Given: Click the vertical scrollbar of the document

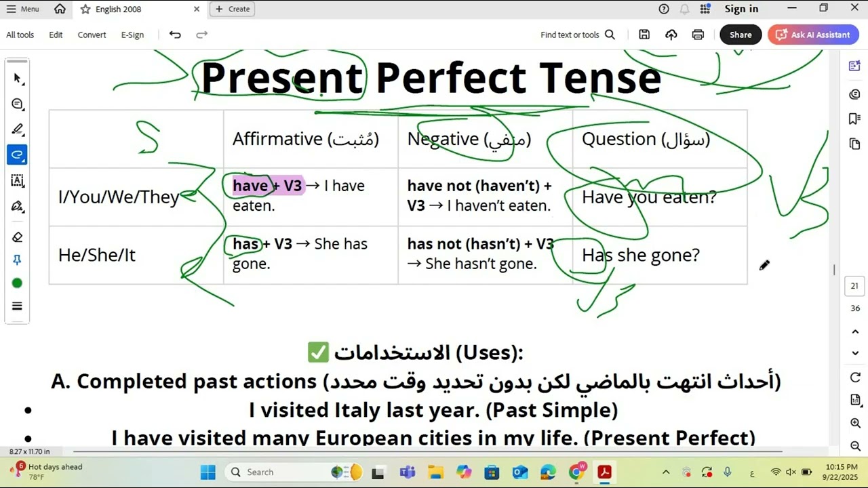Looking at the screenshot, I should 835,270.
